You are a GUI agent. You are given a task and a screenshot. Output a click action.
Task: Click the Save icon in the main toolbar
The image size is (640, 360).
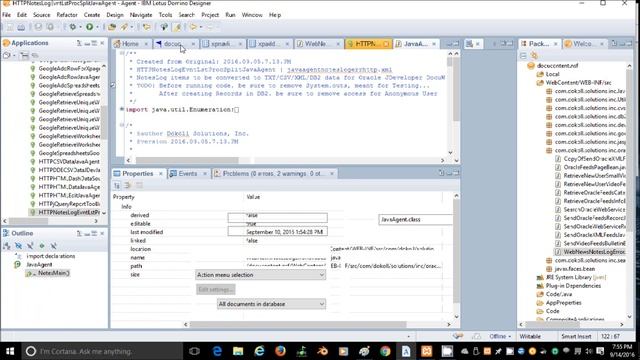pyautogui.click(x=10, y=27)
